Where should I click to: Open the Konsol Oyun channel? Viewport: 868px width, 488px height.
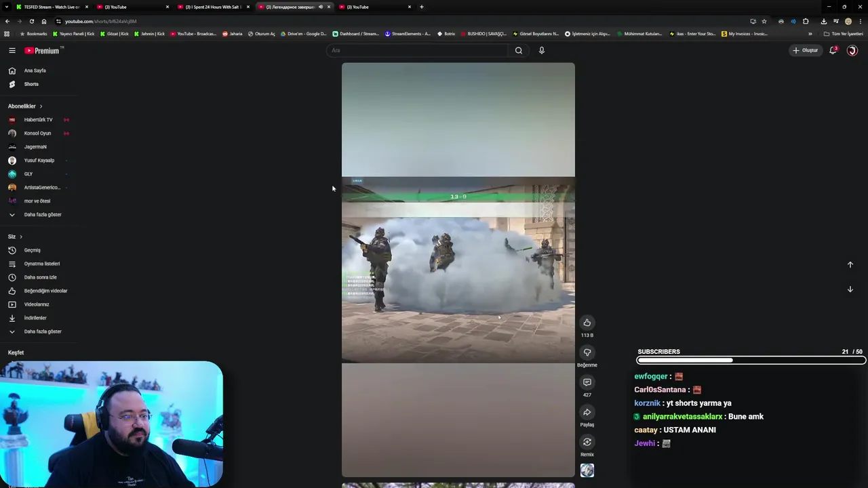[37, 134]
